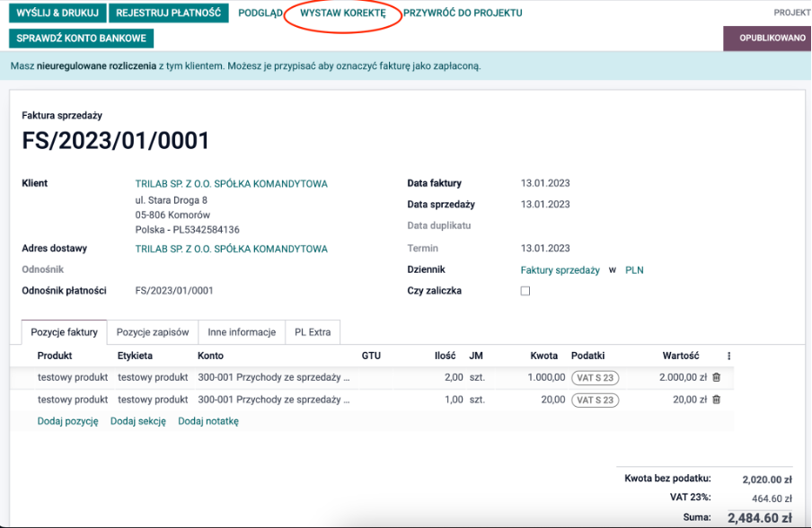Viewport: 812px width, 528px height.
Task: Sort by Etykieta column header
Action: tap(135, 356)
